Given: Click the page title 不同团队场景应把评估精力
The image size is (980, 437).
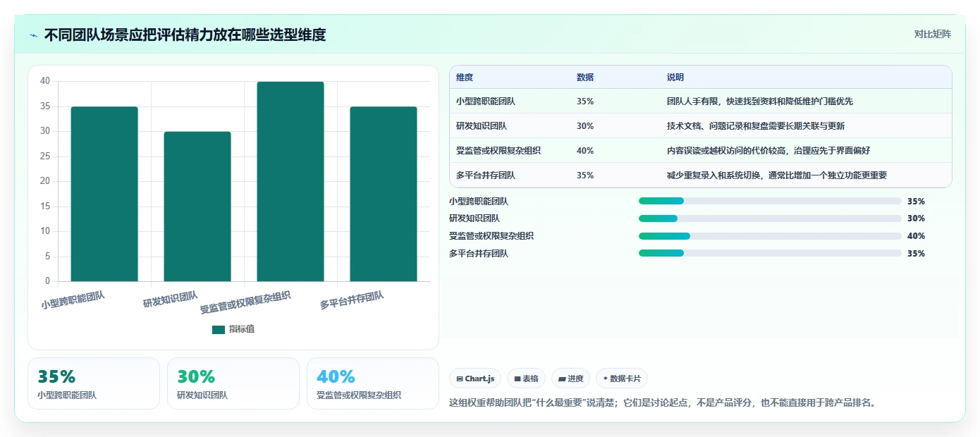Looking at the screenshot, I should 185,35.
